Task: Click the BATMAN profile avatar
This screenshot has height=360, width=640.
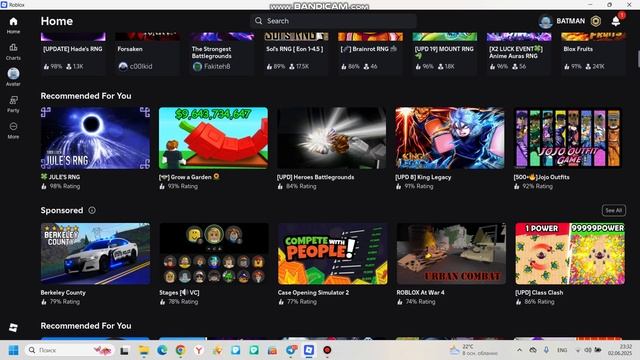Action: pyautogui.click(x=545, y=21)
